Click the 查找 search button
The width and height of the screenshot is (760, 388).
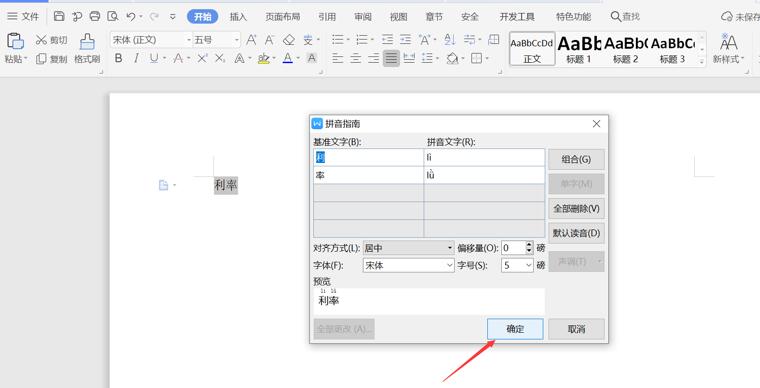(625, 16)
